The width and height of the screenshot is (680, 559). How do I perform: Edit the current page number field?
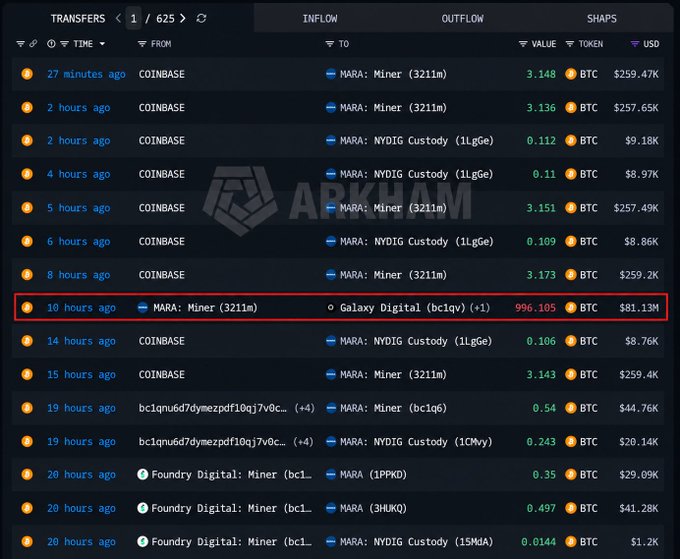click(x=134, y=19)
